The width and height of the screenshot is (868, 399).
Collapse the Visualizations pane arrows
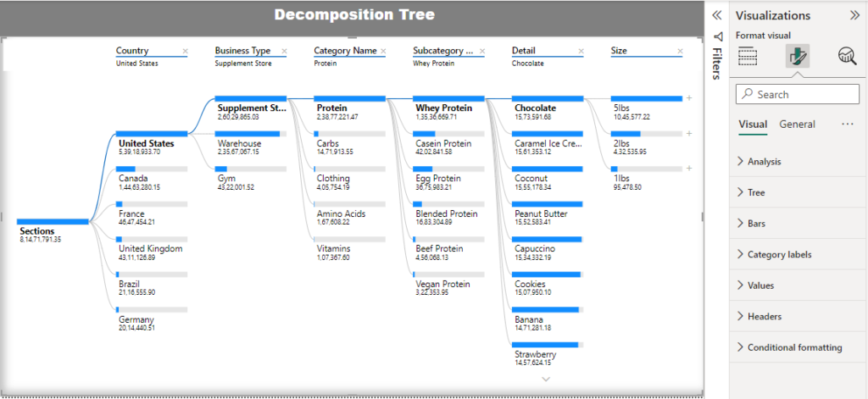pyautogui.click(x=854, y=15)
